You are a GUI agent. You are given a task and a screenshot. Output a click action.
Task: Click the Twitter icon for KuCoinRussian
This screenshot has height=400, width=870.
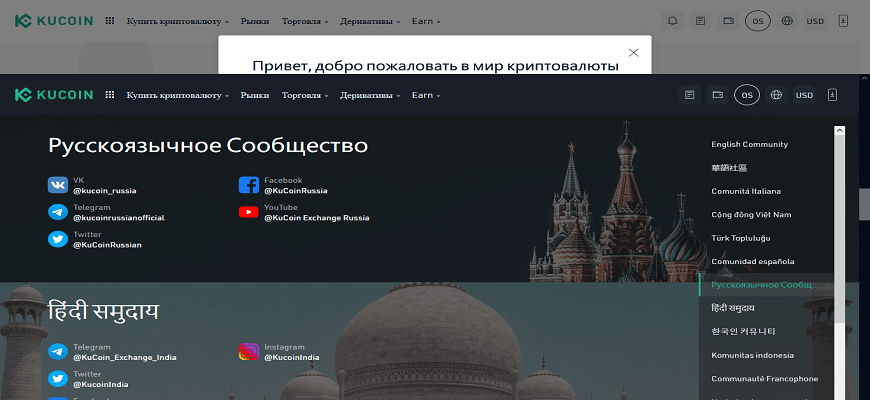[58, 239]
